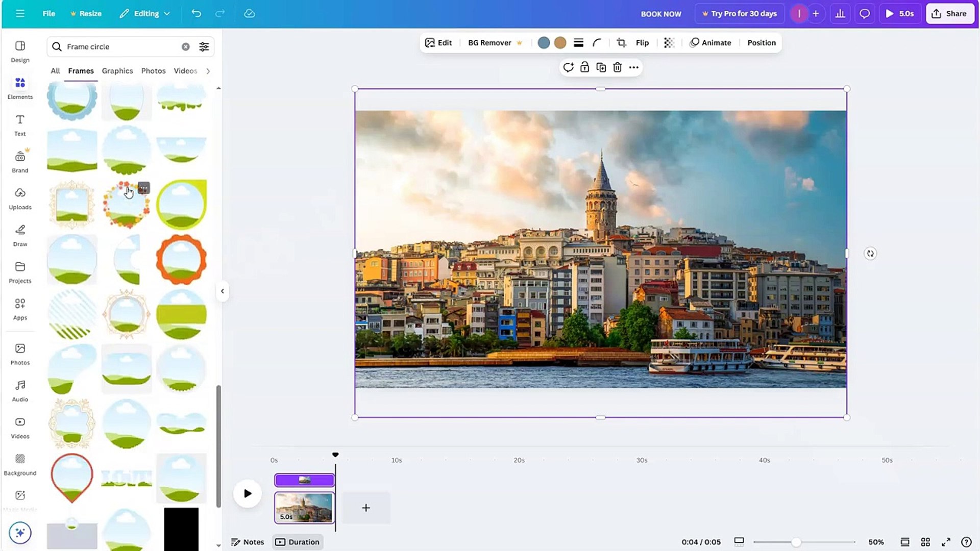Image resolution: width=980 pixels, height=551 pixels.
Task: Open the Editing mode dropdown
Action: (144, 13)
